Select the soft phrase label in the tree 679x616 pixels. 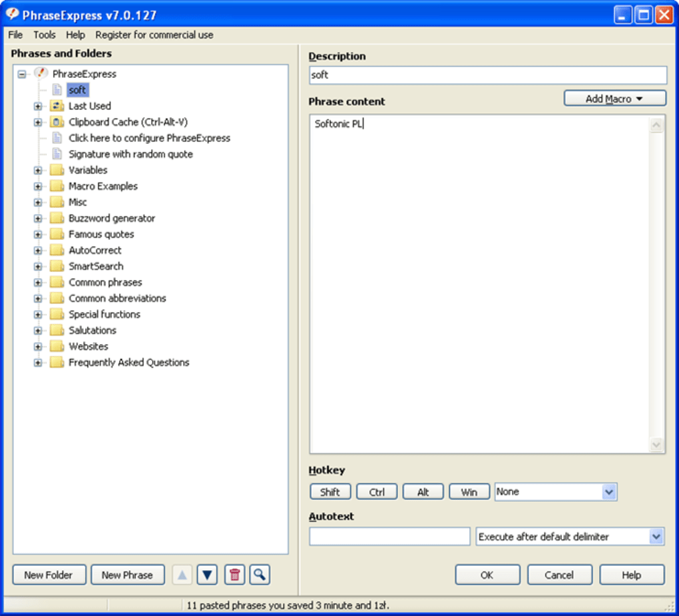77,90
